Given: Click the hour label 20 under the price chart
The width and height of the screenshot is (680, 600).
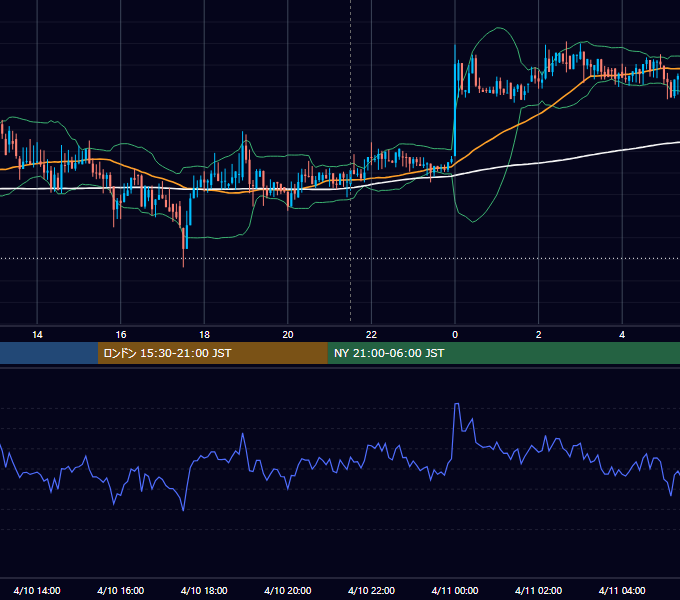Looking at the screenshot, I should pyautogui.click(x=288, y=335).
